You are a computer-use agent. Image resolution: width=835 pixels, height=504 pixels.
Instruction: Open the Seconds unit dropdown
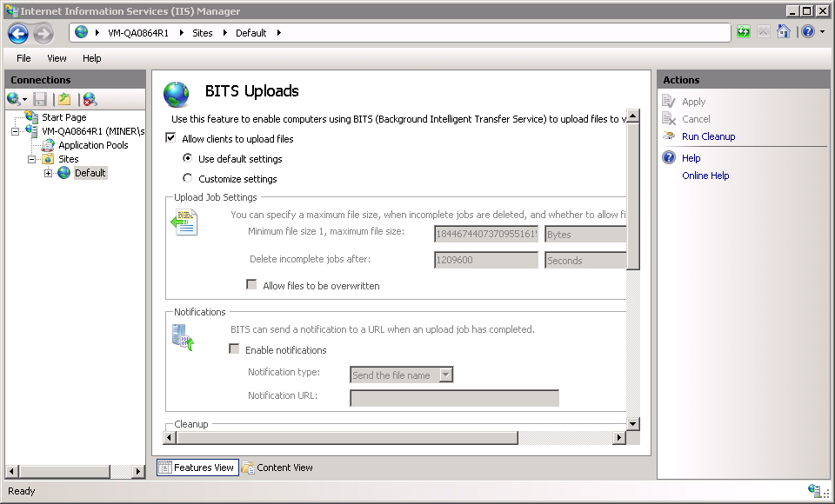[x=585, y=260]
